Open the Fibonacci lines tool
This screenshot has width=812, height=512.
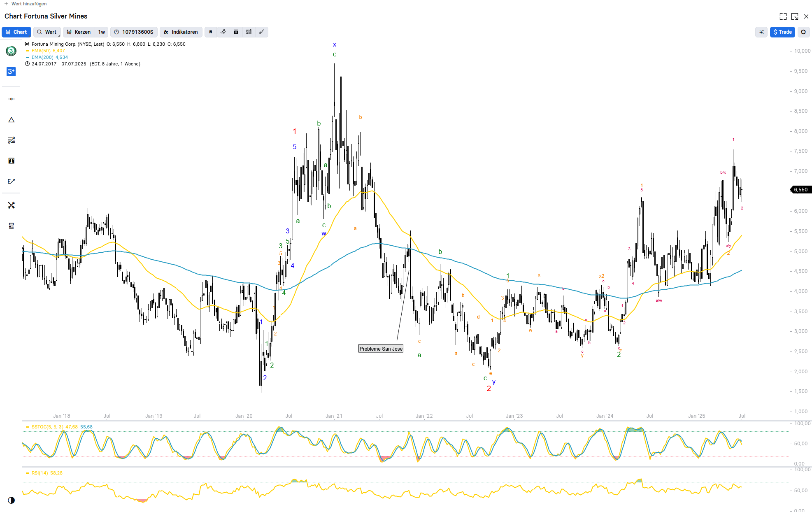point(11,140)
